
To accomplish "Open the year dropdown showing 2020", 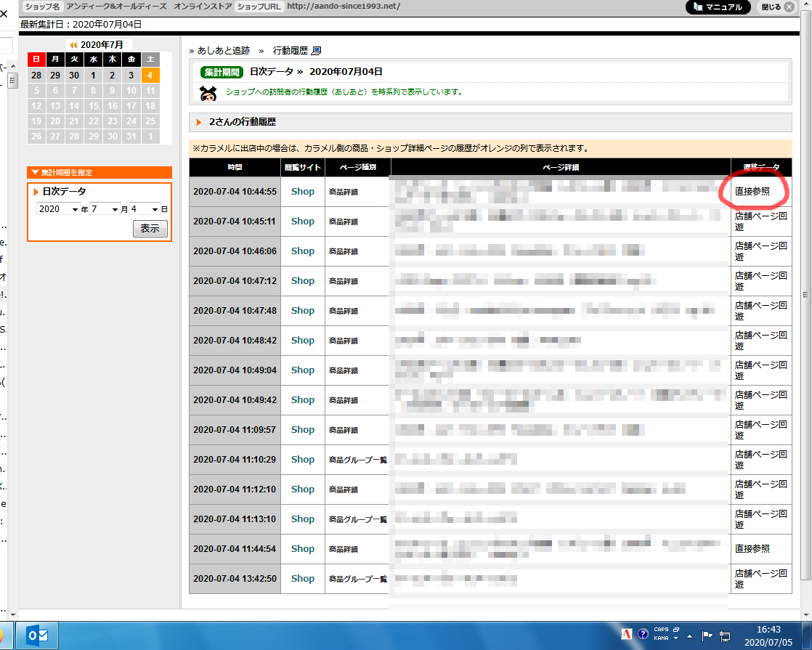I will point(58,209).
